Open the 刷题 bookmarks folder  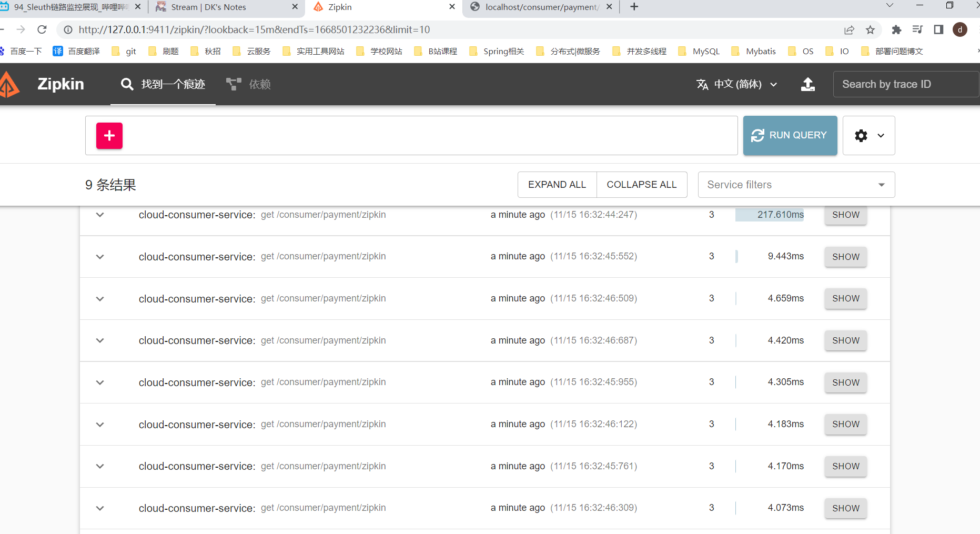pos(164,51)
